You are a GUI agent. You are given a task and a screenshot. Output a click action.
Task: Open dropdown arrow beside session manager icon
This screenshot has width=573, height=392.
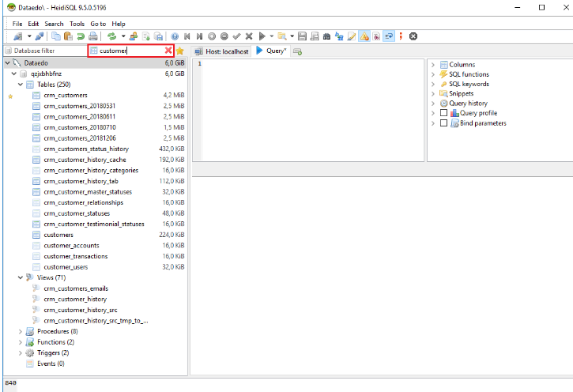point(29,36)
